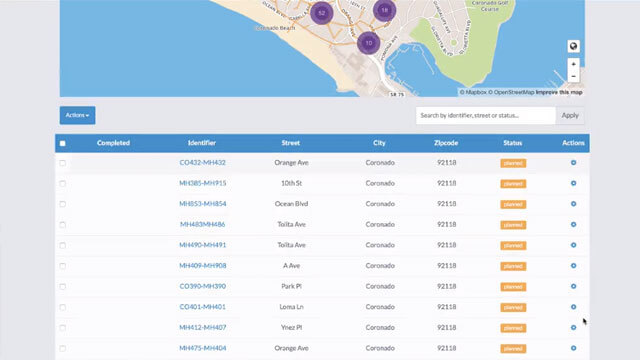Sort by the City column header

click(379, 143)
